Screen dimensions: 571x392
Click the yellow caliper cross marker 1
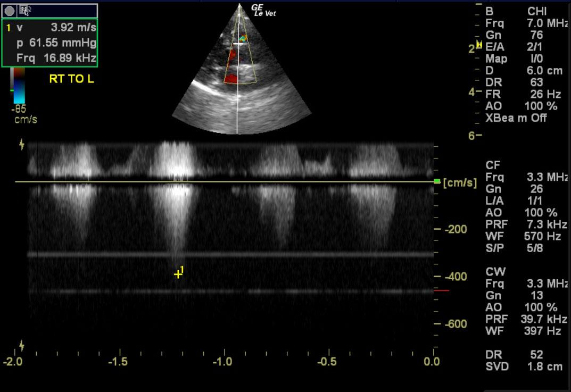coord(178,274)
